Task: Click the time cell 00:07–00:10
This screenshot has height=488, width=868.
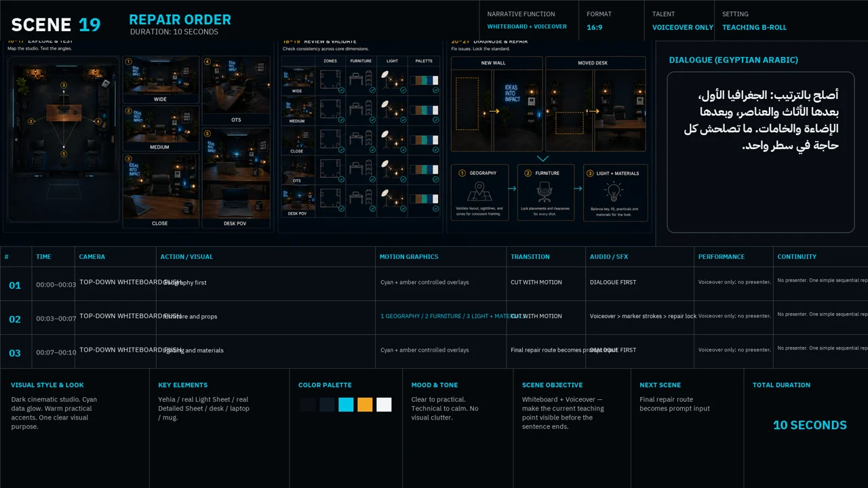Action: click(x=56, y=352)
